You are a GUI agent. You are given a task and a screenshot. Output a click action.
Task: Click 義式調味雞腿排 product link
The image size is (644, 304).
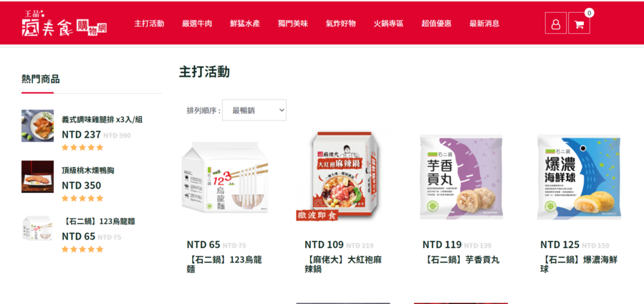102,120
